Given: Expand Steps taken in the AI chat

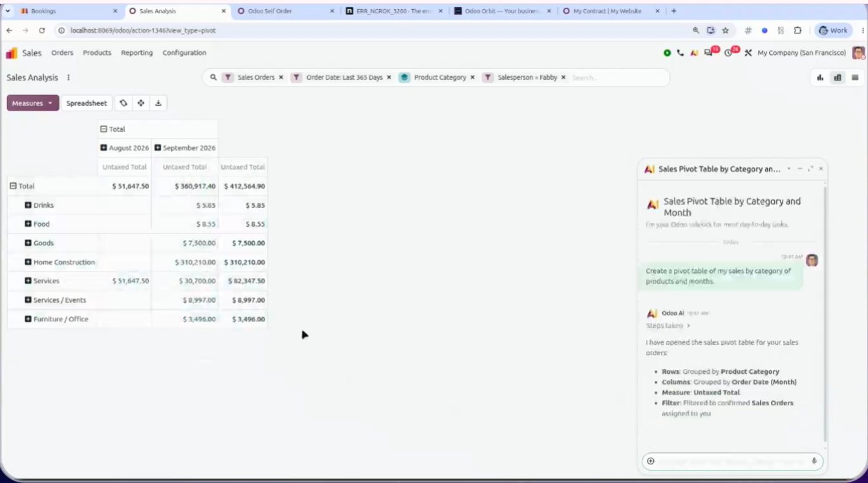Looking at the screenshot, I should click(x=668, y=326).
